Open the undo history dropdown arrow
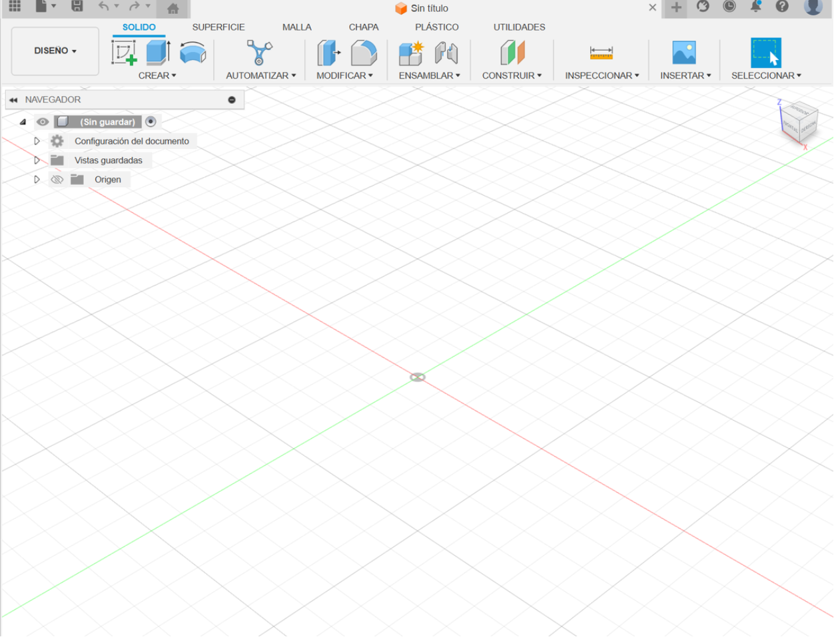The height and width of the screenshot is (637, 840). pyautogui.click(x=117, y=6)
